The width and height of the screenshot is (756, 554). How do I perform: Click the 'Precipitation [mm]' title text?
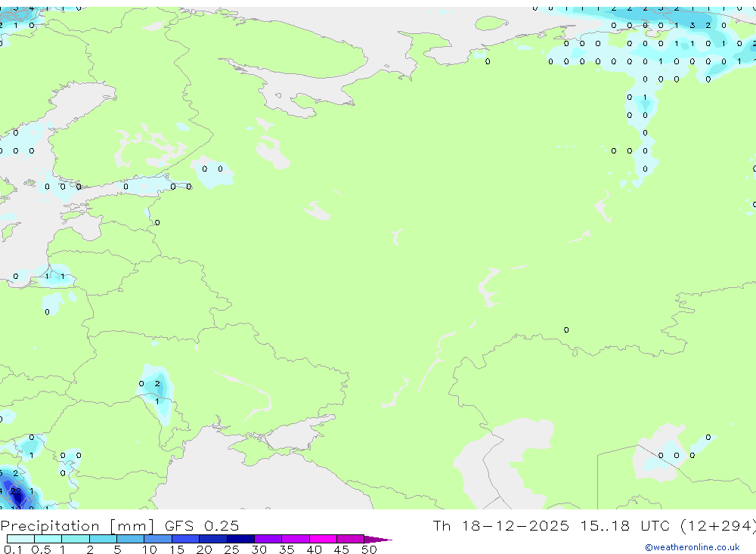pos(78,525)
